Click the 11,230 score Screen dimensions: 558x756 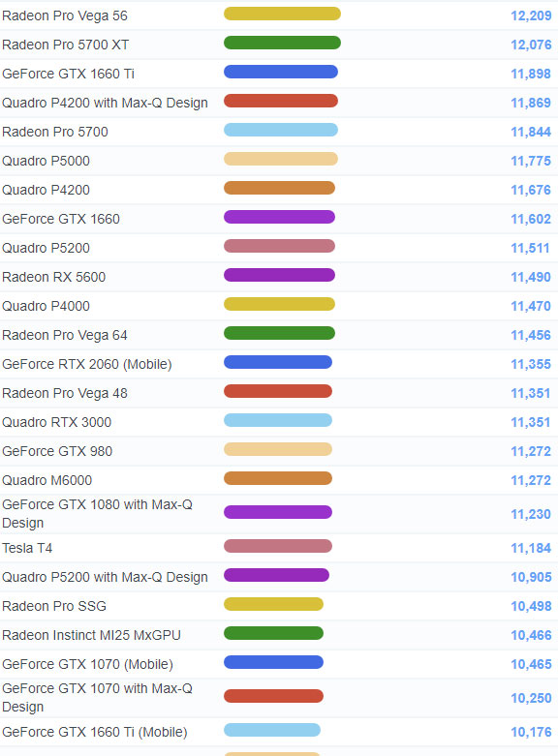(x=531, y=514)
